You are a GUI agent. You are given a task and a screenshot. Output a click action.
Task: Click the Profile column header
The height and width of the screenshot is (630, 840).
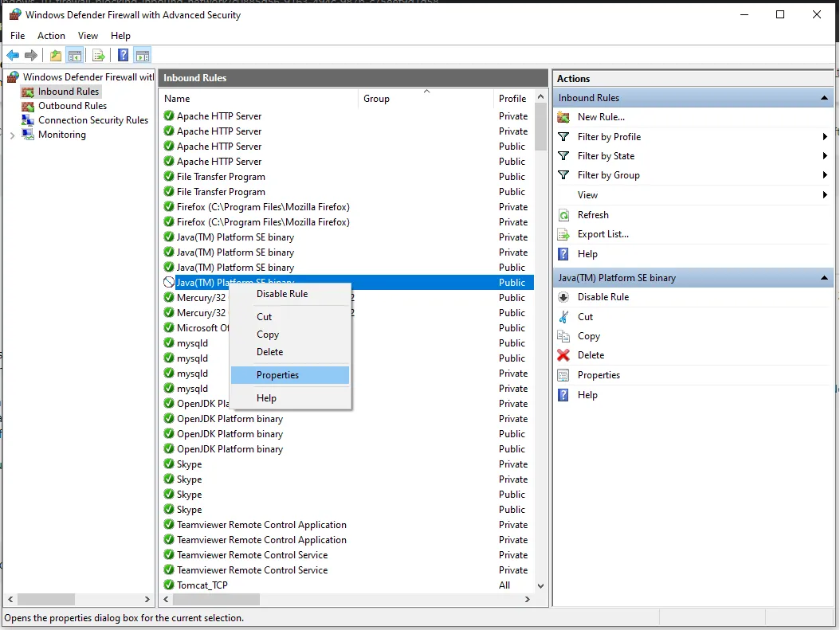513,99
